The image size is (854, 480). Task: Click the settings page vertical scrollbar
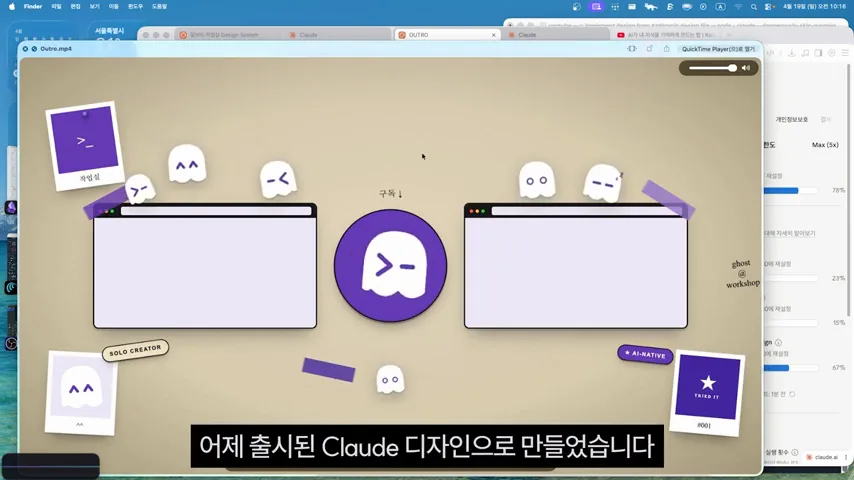point(849,188)
